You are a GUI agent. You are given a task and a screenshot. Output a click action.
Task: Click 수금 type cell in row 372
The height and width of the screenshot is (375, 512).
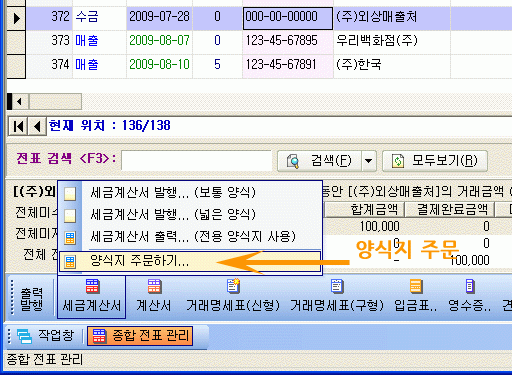tap(99, 18)
